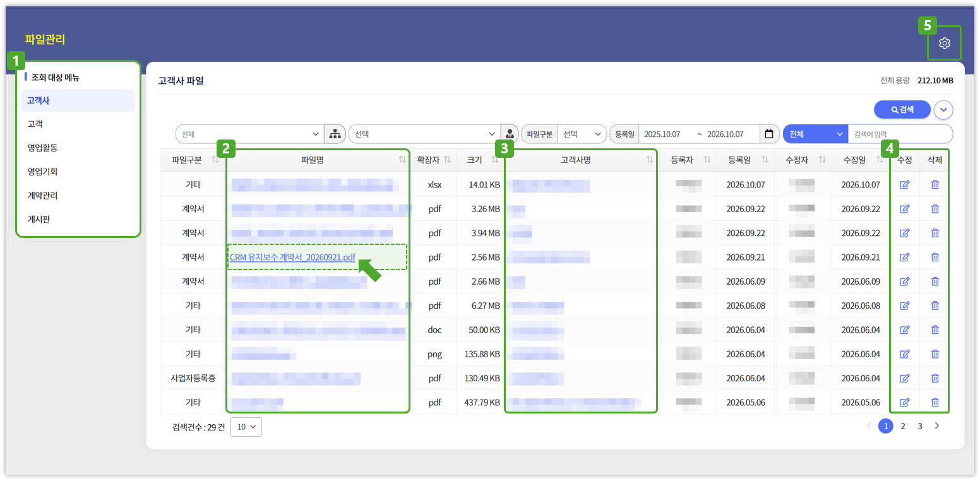Click the blue 검색 button
This screenshot has height=481, width=980.
pyautogui.click(x=902, y=110)
